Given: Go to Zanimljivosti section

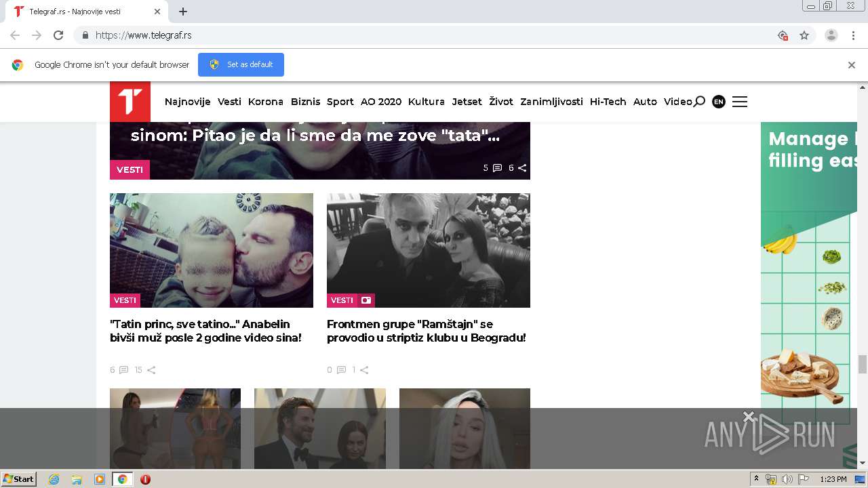Looking at the screenshot, I should pos(551,102).
